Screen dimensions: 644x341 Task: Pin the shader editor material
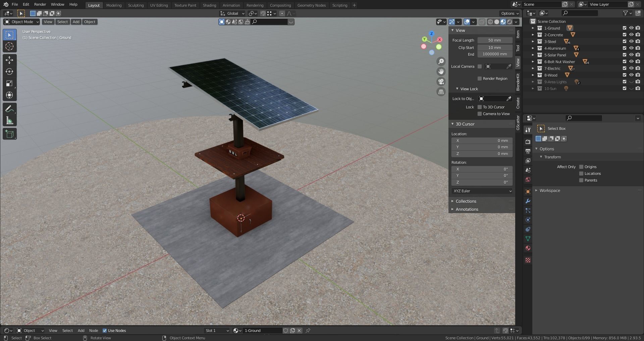tap(308, 331)
